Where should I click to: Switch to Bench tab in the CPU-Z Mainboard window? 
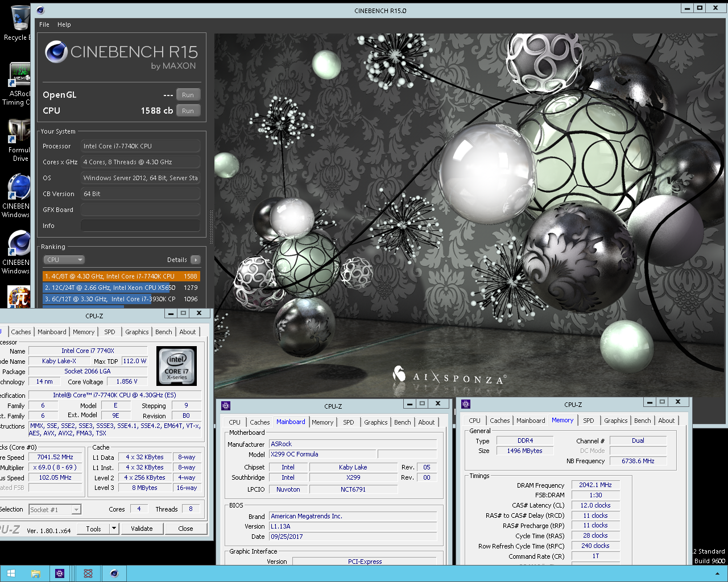coord(403,422)
